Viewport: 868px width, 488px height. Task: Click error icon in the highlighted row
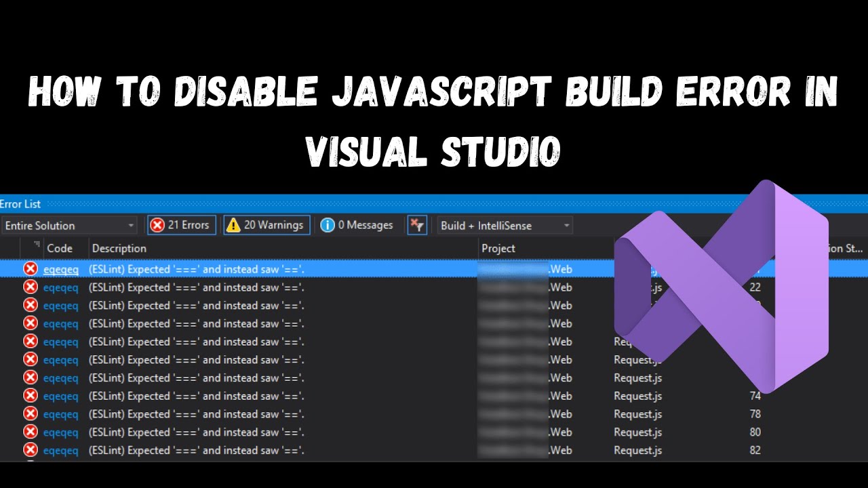point(31,269)
